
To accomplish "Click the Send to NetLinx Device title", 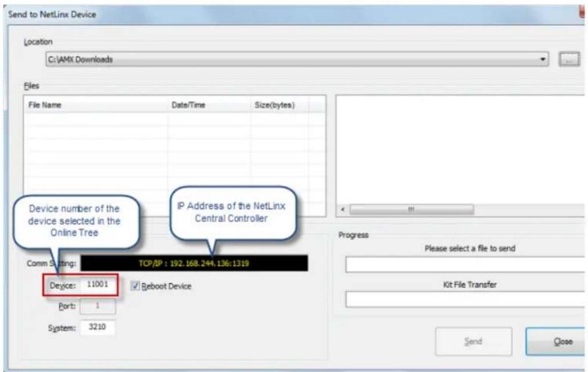I will [52, 15].
